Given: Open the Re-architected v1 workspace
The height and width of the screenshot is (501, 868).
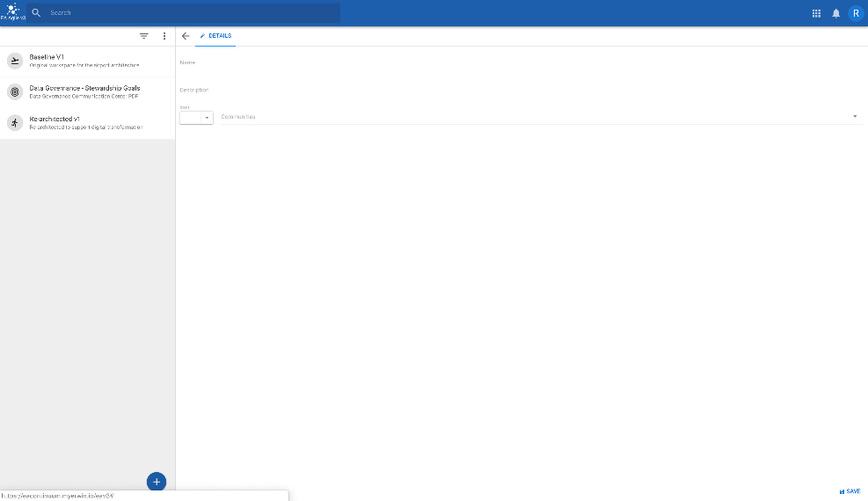Looking at the screenshot, I should tap(87, 123).
